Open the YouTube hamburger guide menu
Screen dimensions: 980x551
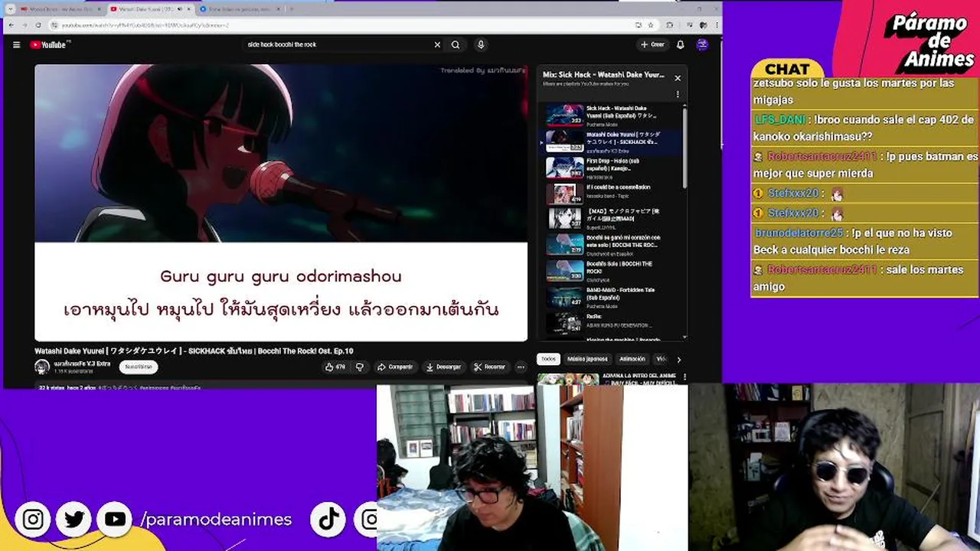coord(16,44)
